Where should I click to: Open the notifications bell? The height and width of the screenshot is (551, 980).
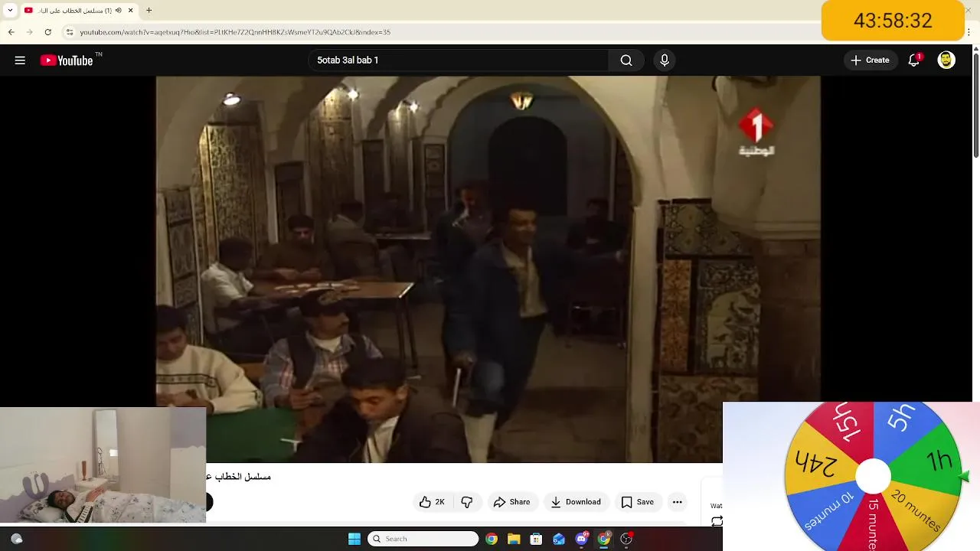[x=913, y=60]
